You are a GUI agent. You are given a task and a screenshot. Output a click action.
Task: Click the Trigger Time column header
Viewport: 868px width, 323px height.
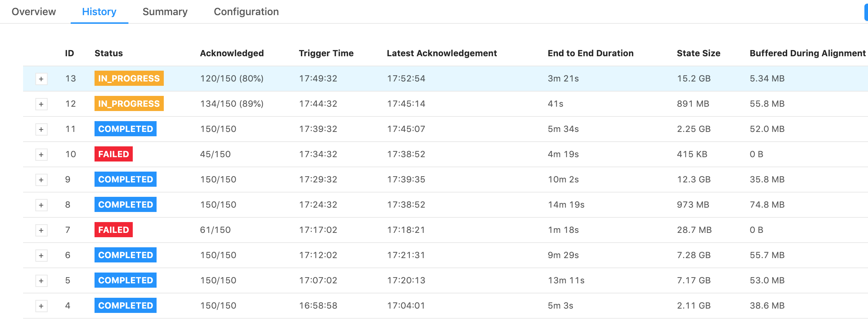(x=326, y=53)
